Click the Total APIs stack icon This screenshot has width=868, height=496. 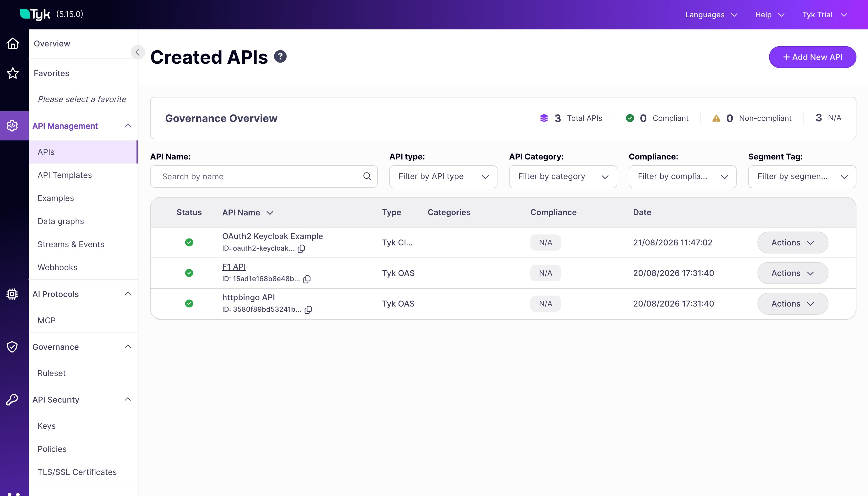click(544, 118)
